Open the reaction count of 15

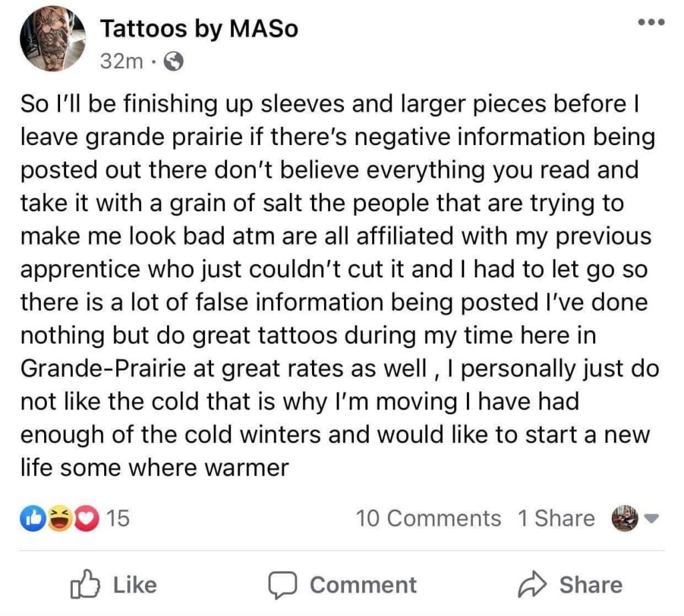[x=118, y=518]
